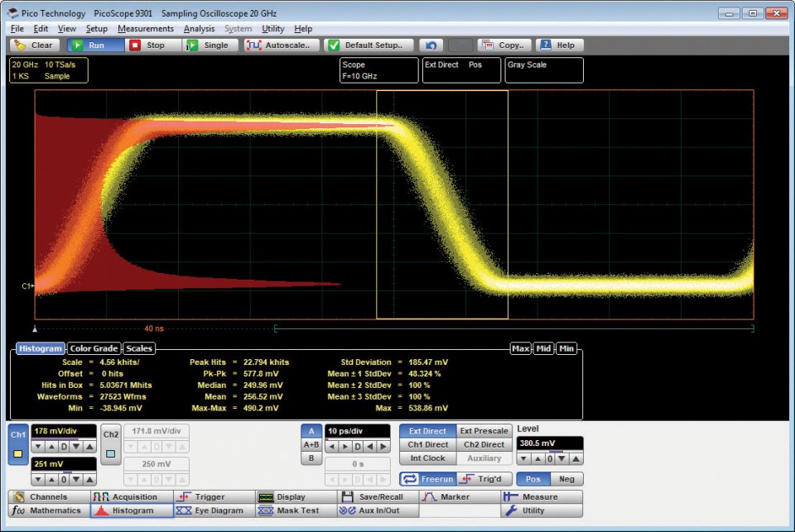Click the undo arrow toolbar icon
This screenshot has width=795, height=532.
[431, 46]
